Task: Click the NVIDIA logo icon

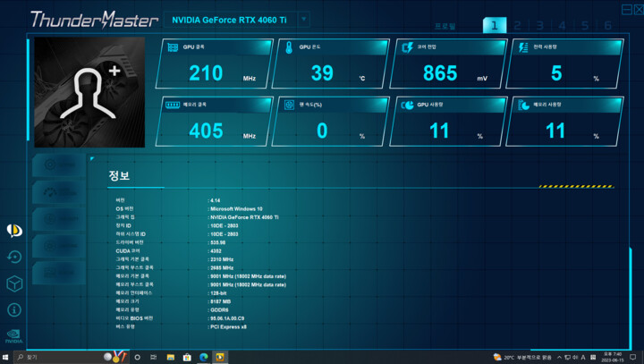Action: coord(14,336)
